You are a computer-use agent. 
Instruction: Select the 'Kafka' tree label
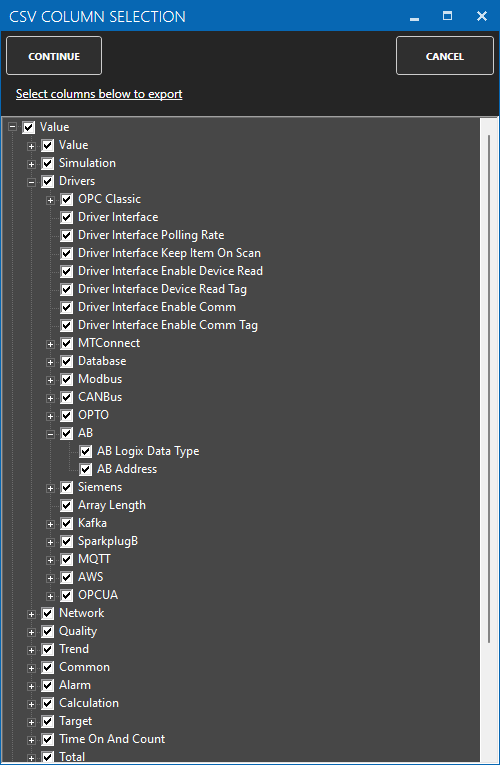92,523
